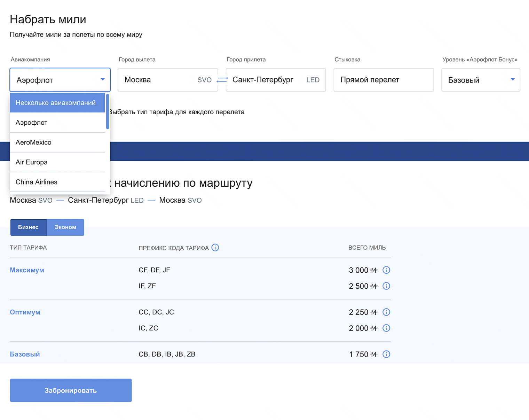
Task: Click the airline dropdown list scrollbar
Action: pyautogui.click(x=108, y=111)
